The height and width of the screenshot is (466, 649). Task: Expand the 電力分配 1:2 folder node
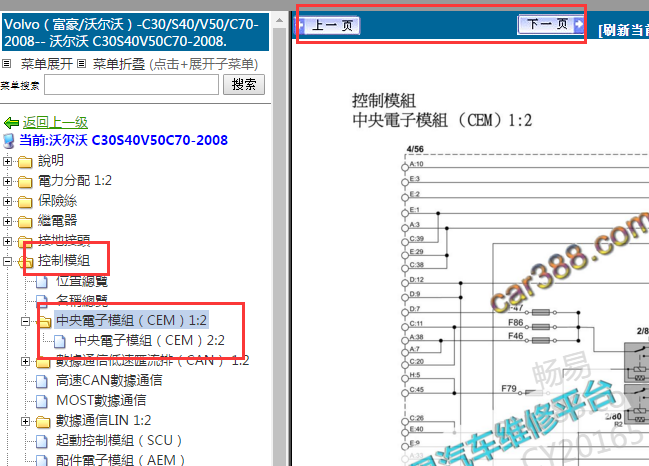click(7, 181)
